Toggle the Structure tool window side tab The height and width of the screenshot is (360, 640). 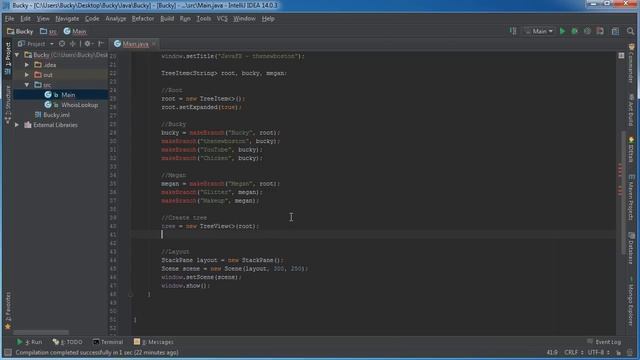8,104
